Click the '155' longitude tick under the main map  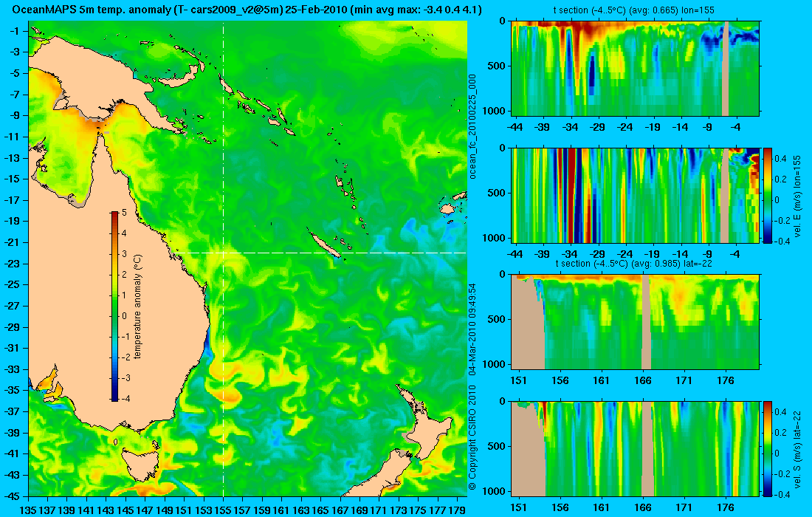click(223, 510)
